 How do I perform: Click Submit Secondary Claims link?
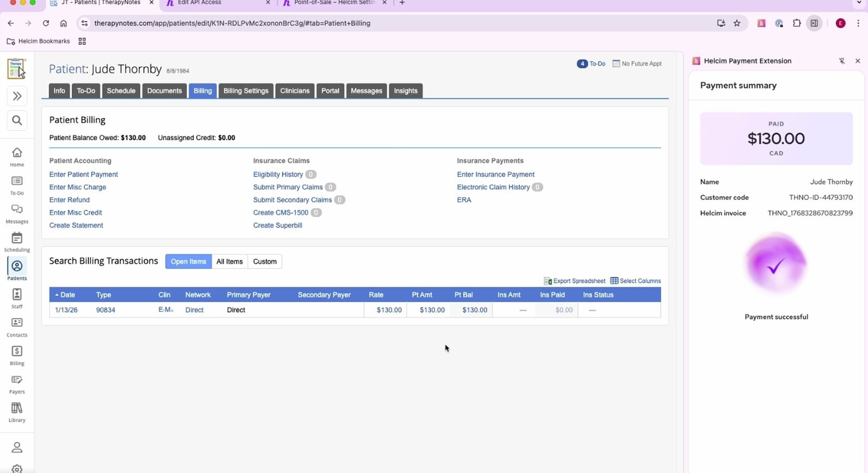(x=292, y=200)
